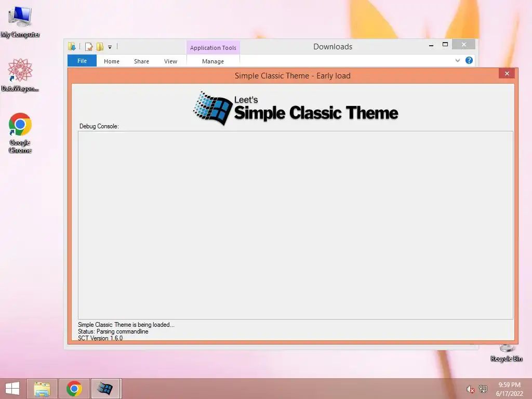This screenshot has height=399, width=532.
Task: Maximize the Downloads window
Action: tap(445, 45)
